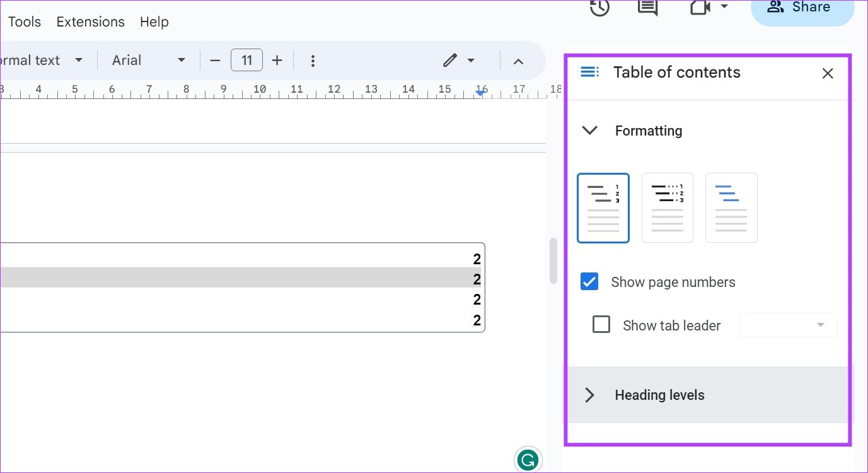Start a video call with camera icon
The height and width of the screenshot is (473, 868).
coord(700,7)
